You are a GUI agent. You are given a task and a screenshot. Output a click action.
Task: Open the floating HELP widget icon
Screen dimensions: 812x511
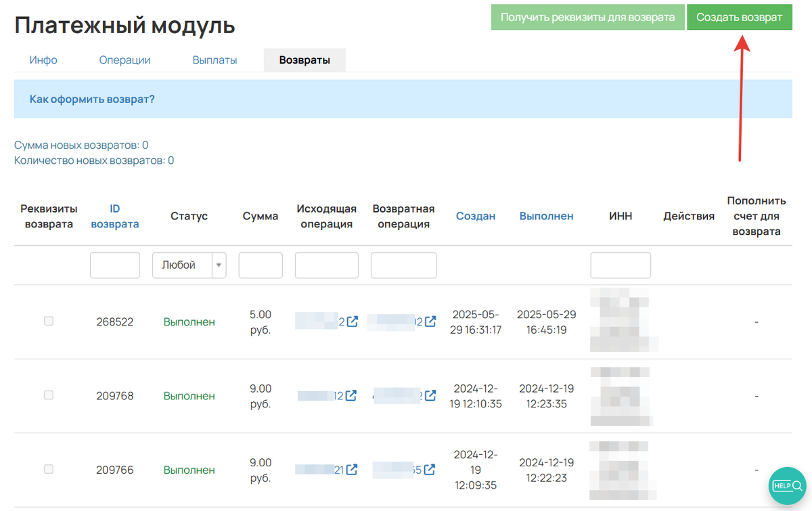787,485
